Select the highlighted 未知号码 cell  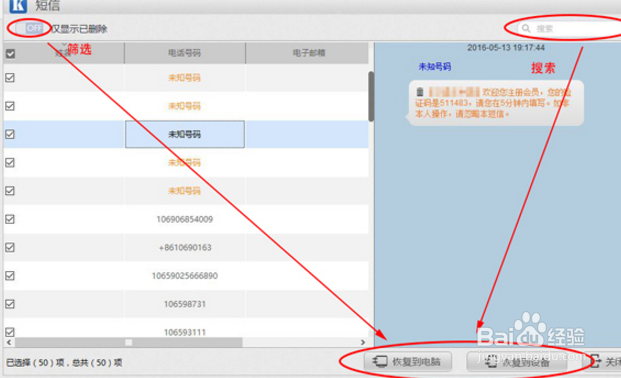[x=185, y=134]
